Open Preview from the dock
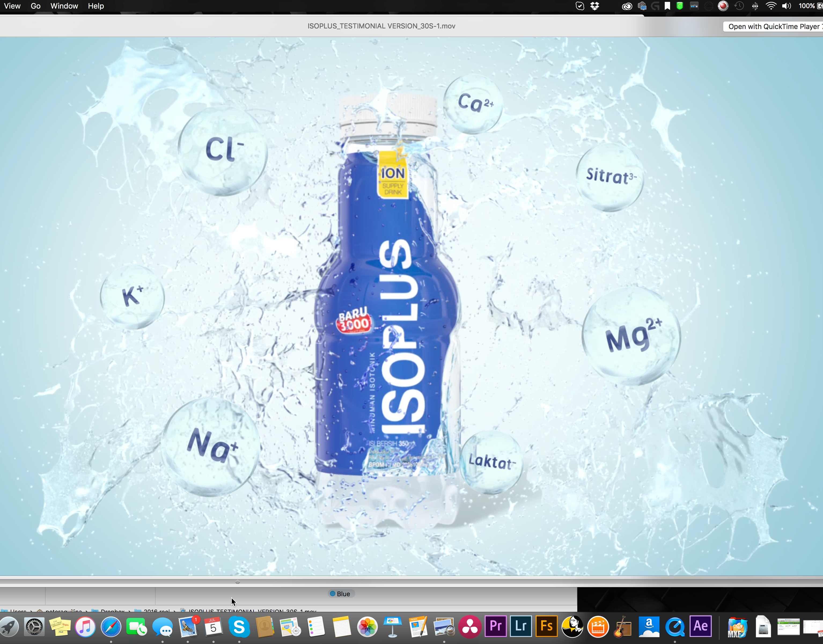The image size is (823, 644). click(444, 627)
